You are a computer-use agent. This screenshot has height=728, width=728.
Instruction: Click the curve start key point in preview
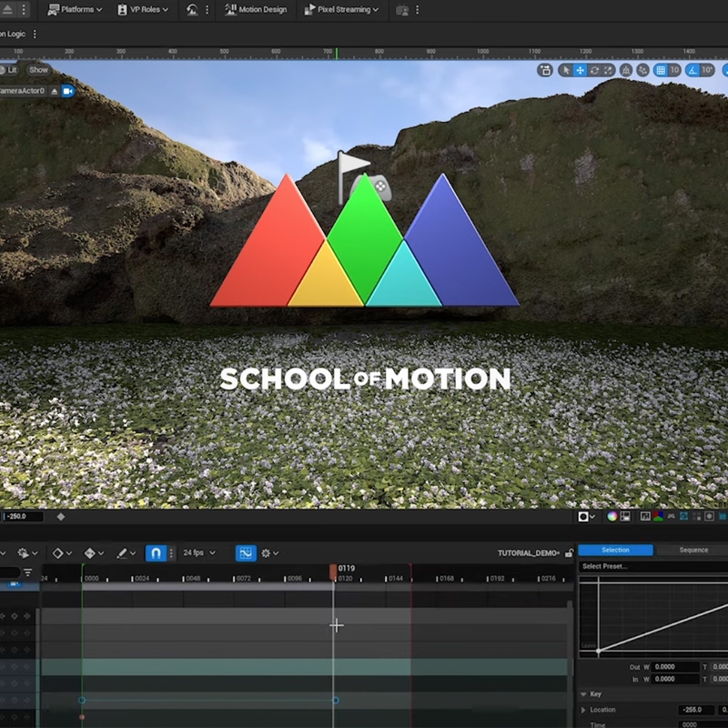(599, 652)
